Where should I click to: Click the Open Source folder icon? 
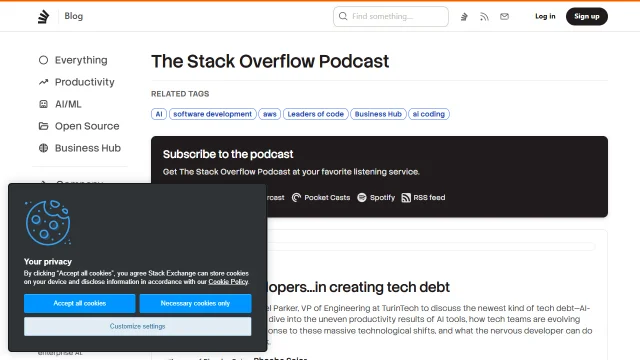point(43,126)
